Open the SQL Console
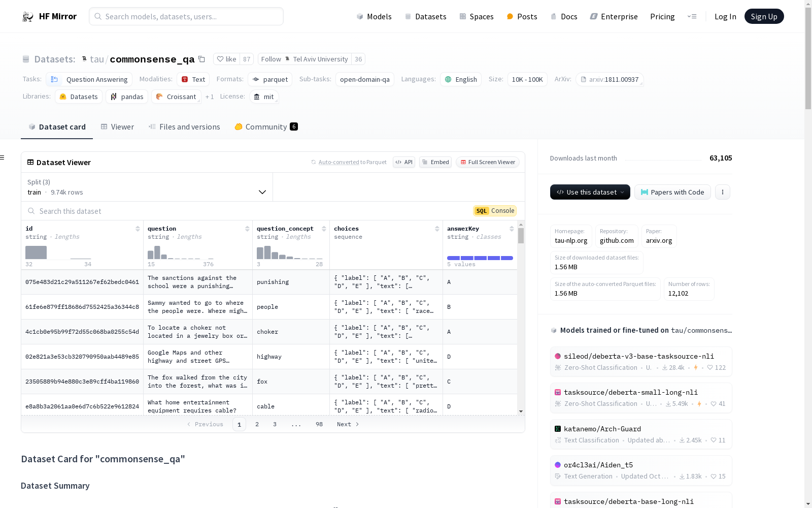 point(495,211)
